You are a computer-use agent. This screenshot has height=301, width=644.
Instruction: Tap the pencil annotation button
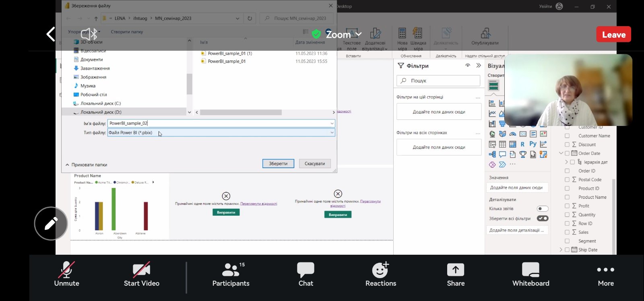[51, 223]
